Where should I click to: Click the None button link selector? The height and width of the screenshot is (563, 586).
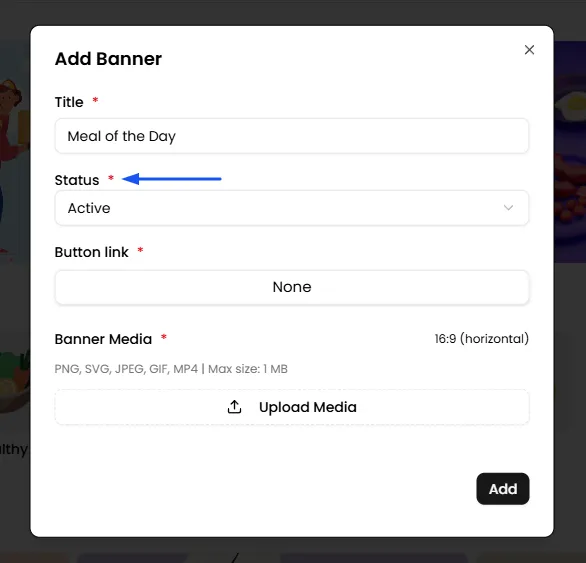click(x=292, y=287)
